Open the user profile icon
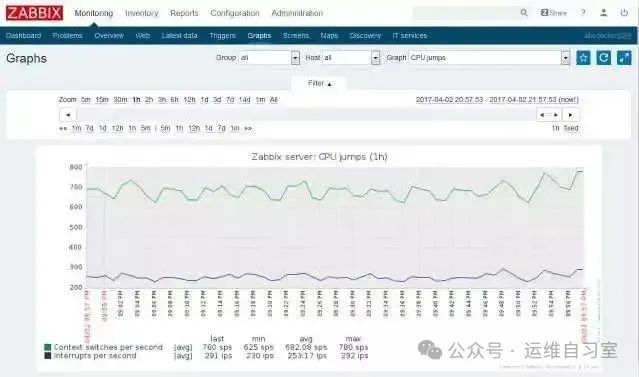The height and width of the screenshot is (377, 639). click(x=604, y=13)
